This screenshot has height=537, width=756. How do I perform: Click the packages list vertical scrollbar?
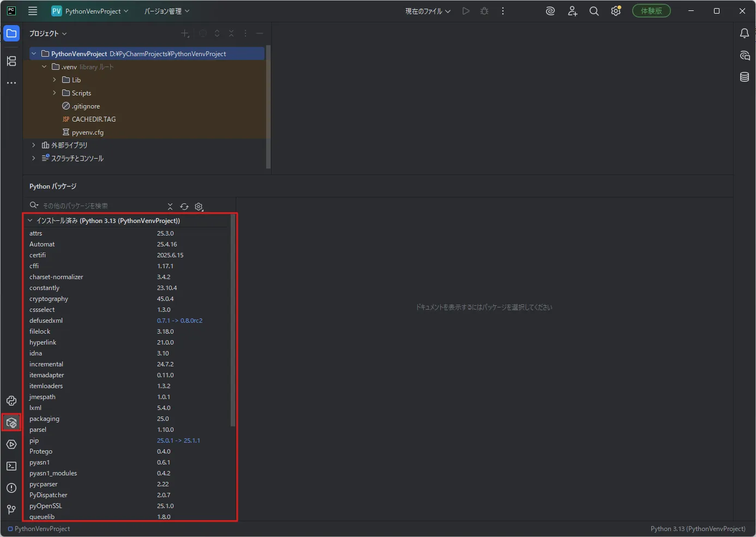[233, 320]
